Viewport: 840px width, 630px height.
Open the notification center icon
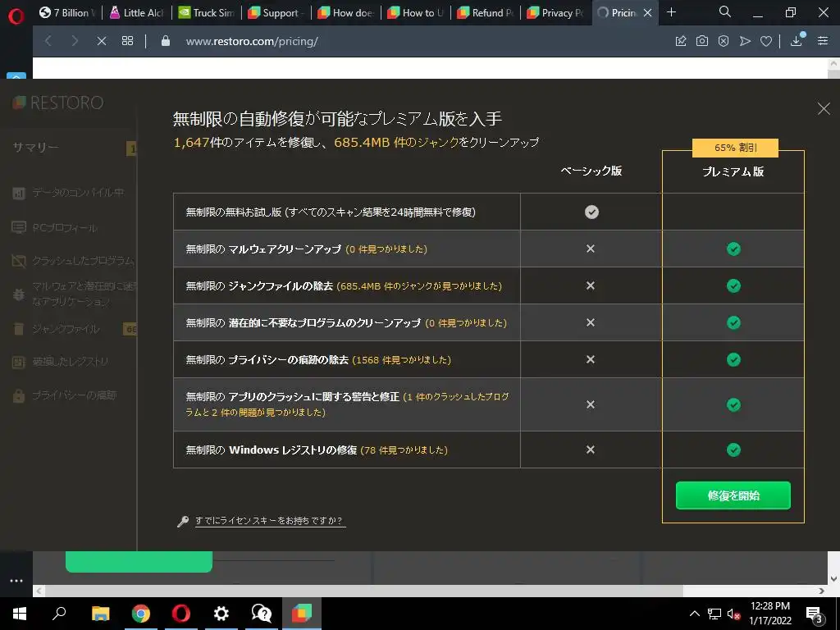(815, 614)
